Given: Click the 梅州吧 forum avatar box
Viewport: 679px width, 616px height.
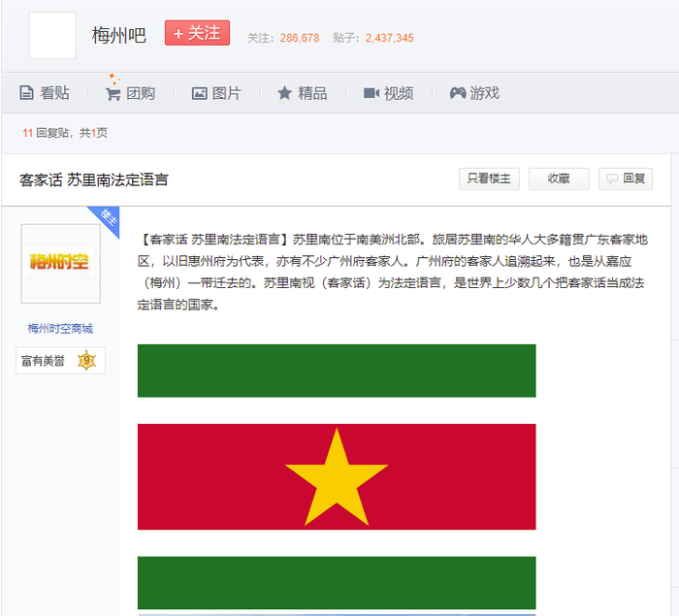Looking at the screenshot, I should [x=52, y=35].
